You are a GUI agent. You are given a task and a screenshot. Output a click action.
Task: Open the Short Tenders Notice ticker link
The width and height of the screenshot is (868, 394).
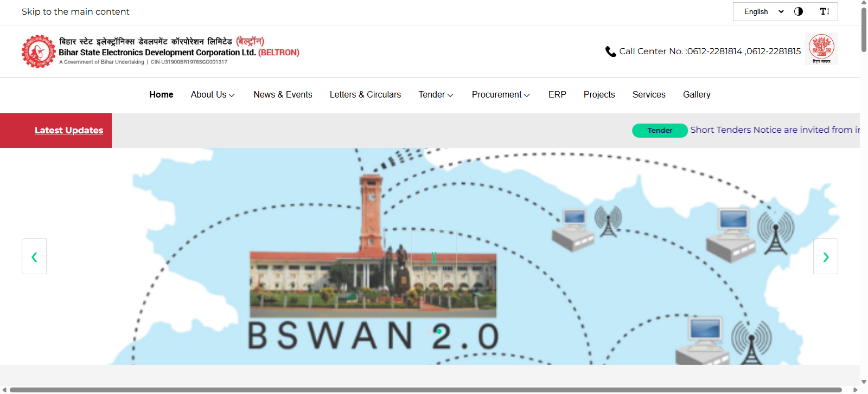pos(775,130)
